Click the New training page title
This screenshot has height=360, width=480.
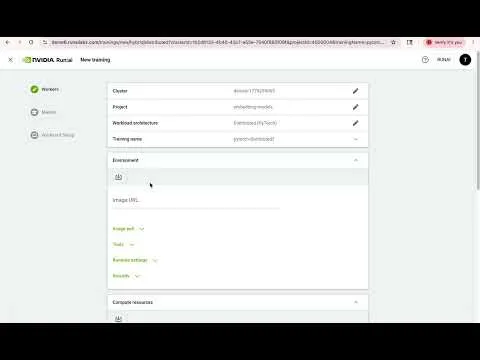point(95,60)
